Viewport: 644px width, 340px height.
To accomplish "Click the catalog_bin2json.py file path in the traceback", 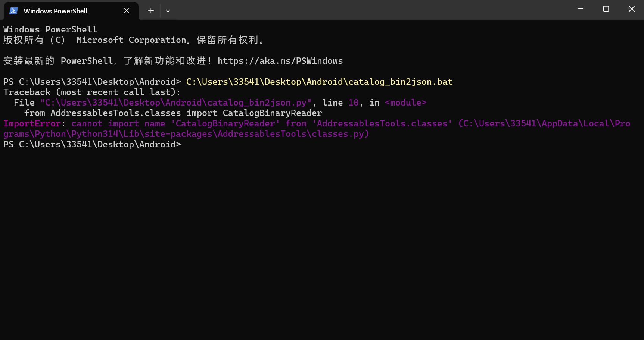I will pos(175,103).
